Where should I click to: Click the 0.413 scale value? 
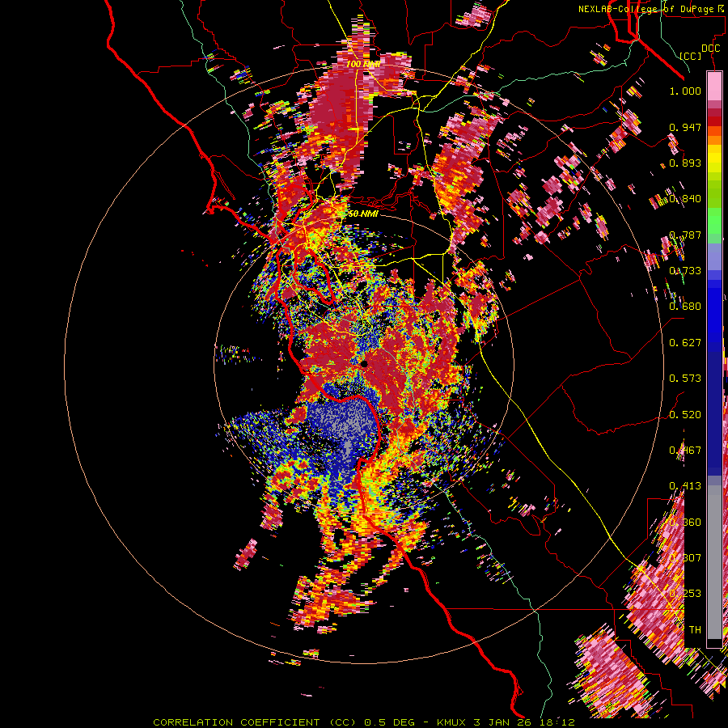(685, 486)
